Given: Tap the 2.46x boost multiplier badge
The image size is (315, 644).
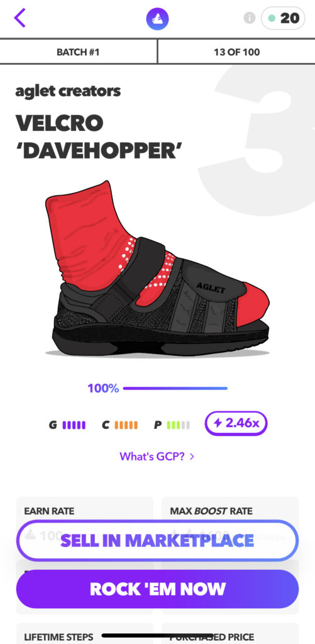Looking at the screenshot, I should (x=236, y=423).
